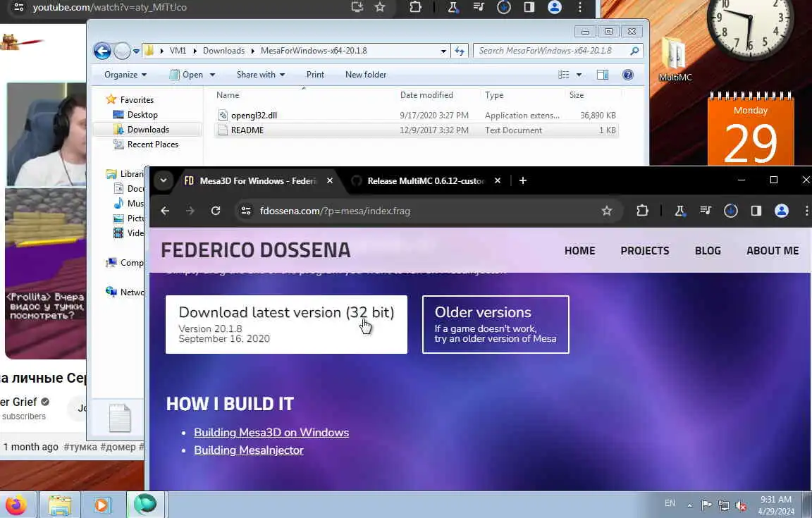Click the VM1 breadcrumb segment
Image resolution: width=812 pixels, height=518 pixels.
pos(178,51)
